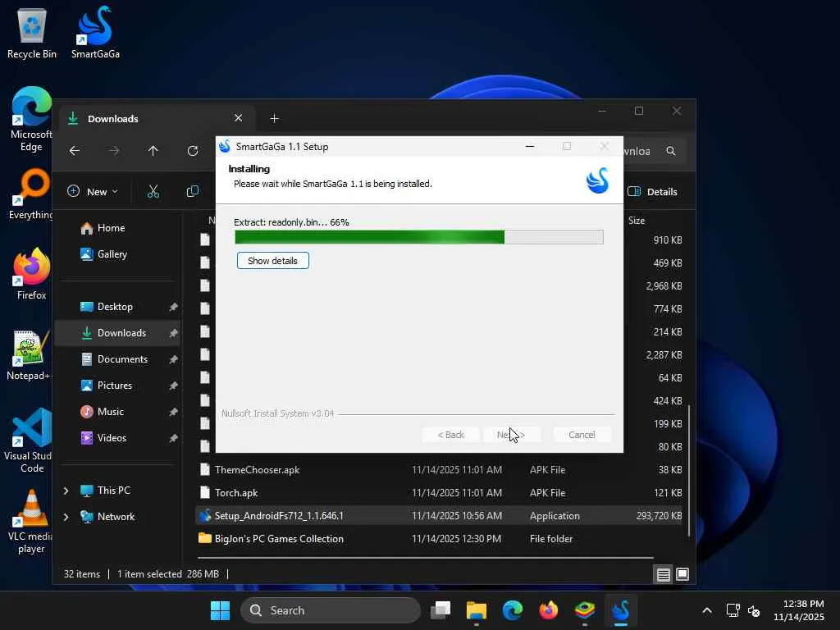Click the Up arrow in File Explorer
The image size is (840, 630).
153,151
